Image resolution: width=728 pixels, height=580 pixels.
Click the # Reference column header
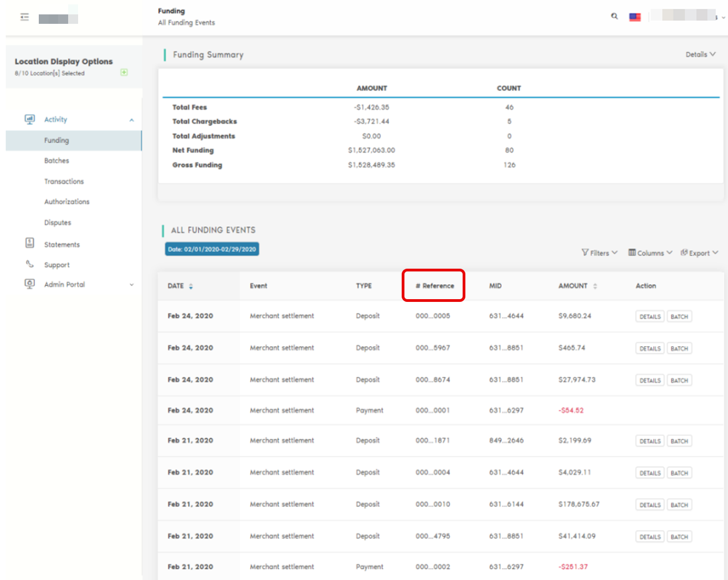point(435,286)
